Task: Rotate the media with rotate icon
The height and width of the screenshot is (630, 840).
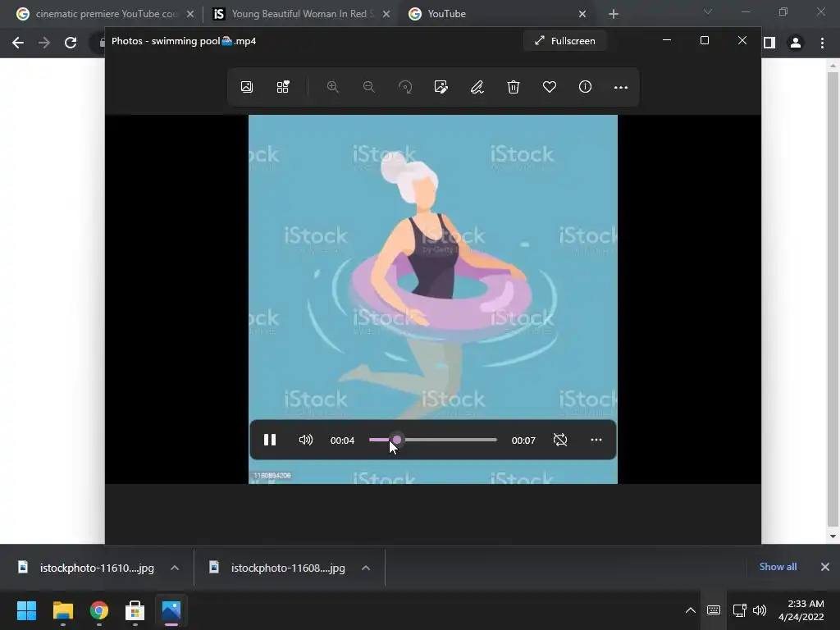Action: click(x=405, y=87)
